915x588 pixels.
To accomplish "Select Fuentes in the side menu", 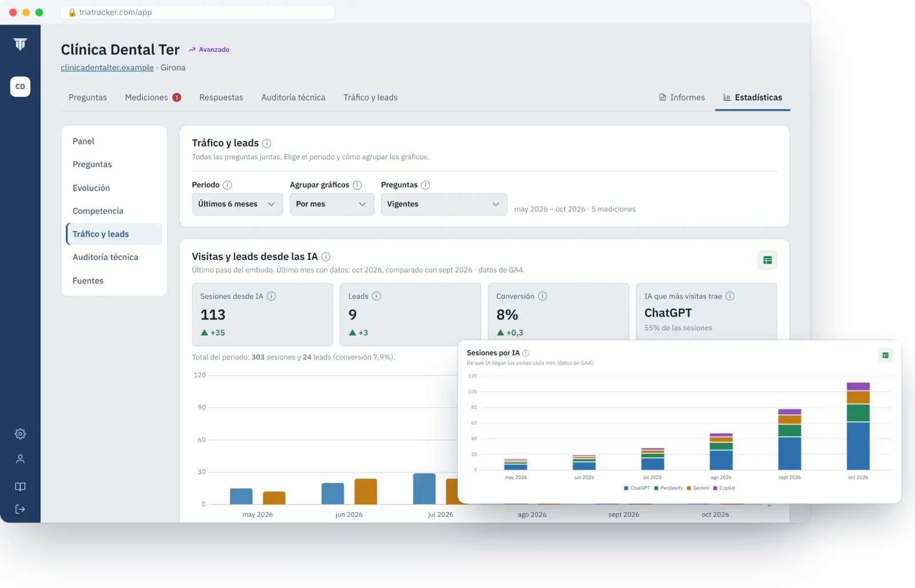I will coord(114,281).
